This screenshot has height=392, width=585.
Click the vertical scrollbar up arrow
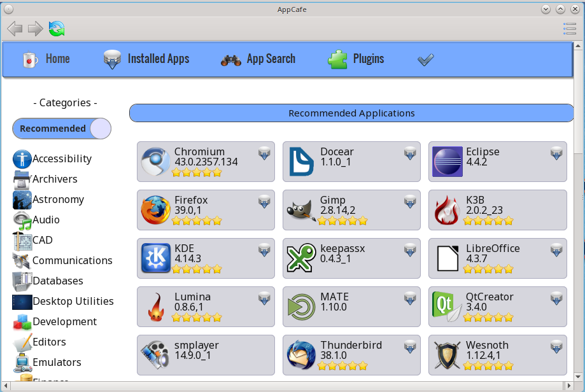[x=578, y=46]
